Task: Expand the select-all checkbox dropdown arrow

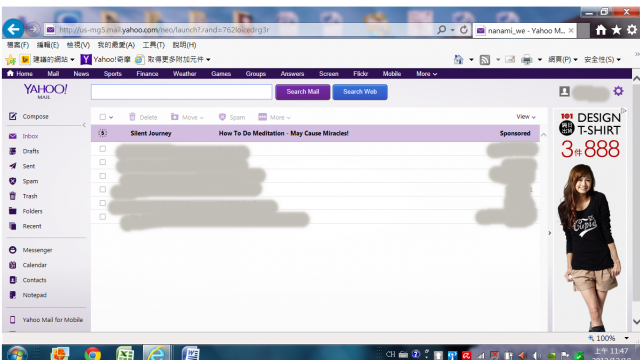Action: [x=111, y=118]
